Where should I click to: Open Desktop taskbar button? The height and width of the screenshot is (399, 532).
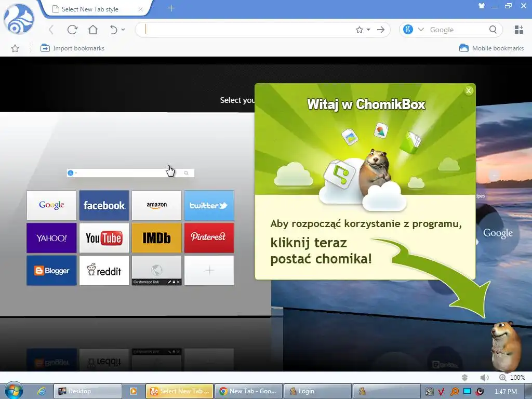[87, 391]
